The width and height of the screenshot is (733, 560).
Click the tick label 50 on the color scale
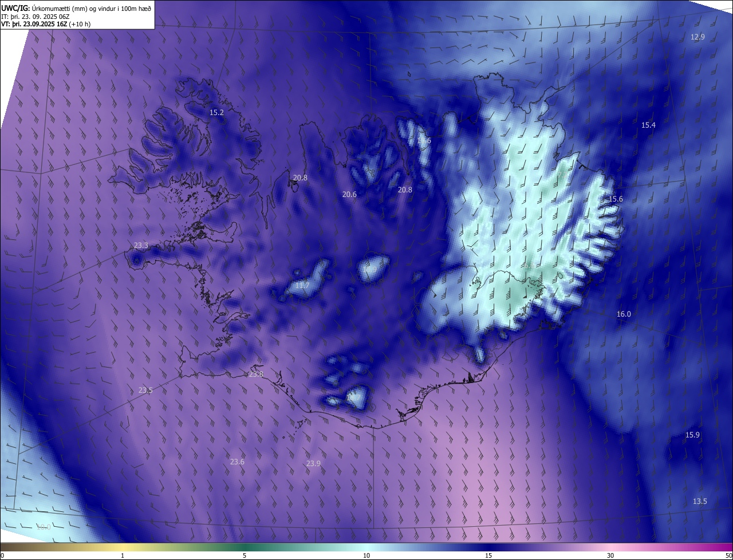pos(728,555)
